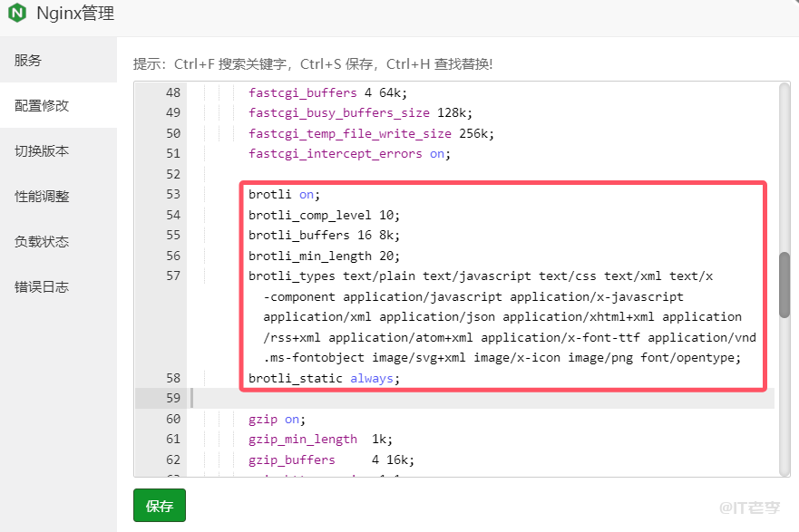
Task: Open the 性能调整 section
Action: coord(42,196)
